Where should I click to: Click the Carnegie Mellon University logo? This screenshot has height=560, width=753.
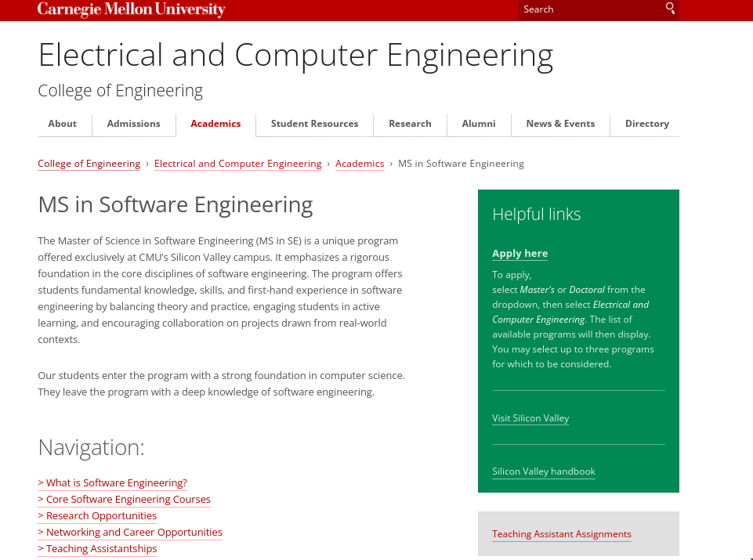(132, 9)
